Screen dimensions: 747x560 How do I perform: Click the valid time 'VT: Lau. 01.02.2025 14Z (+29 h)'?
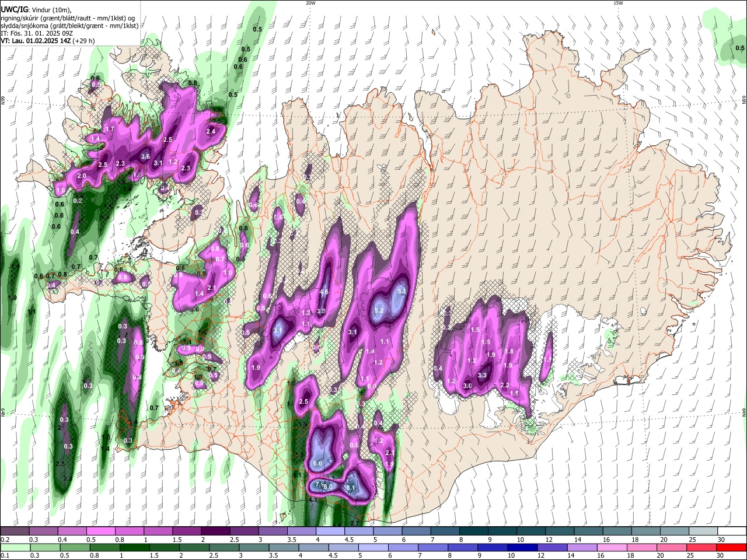tap(47, 41)
